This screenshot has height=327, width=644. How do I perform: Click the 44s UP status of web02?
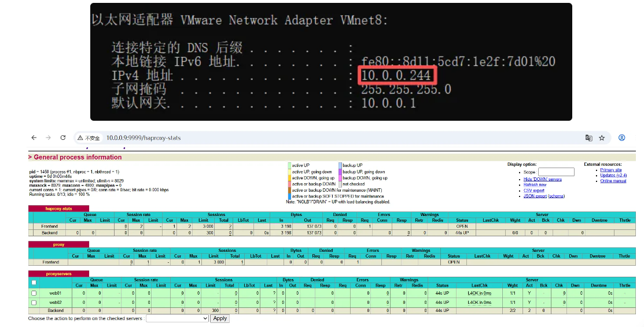coord(442,303)
